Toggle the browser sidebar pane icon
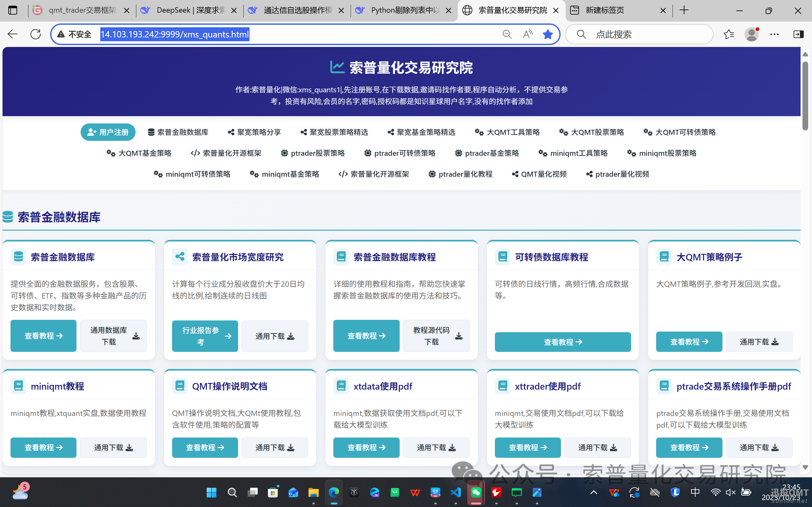Screen dimensions: 812x507 (x=798, y=34)
